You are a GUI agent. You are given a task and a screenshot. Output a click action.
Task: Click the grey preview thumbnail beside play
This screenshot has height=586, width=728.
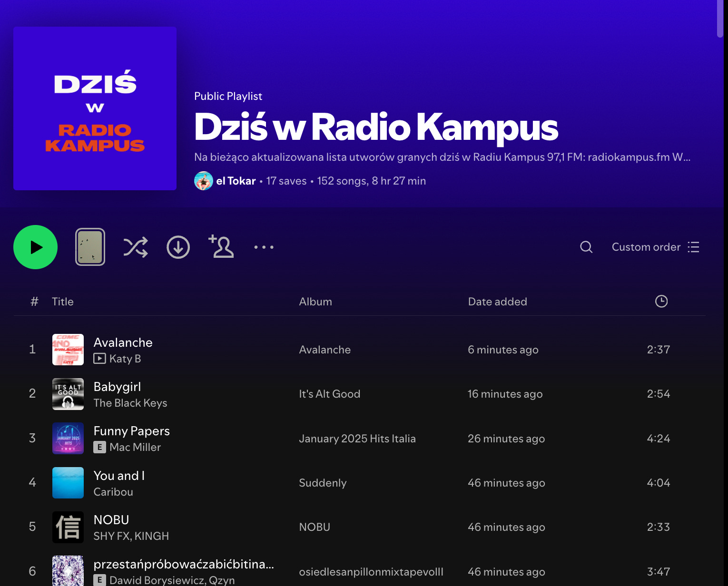90,247
